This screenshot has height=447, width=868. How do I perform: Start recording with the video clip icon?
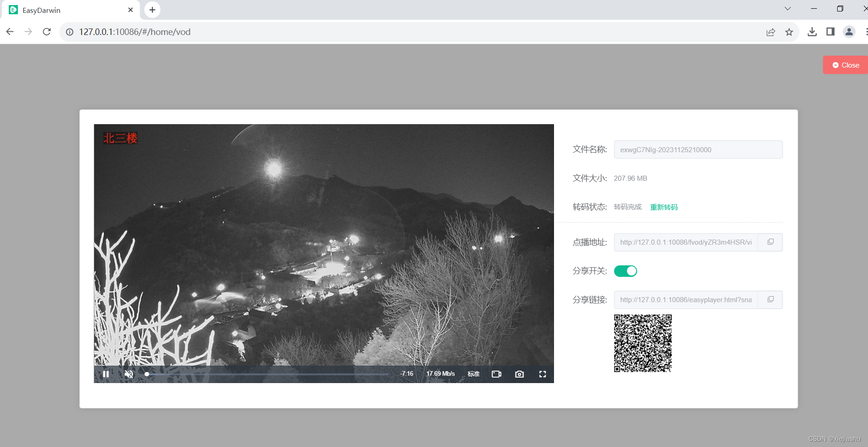coord(497,374)
